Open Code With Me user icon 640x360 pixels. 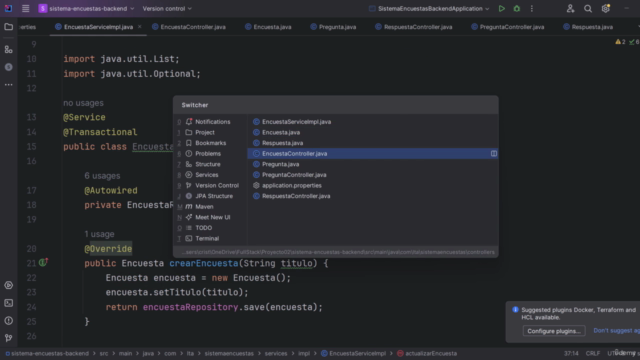click(x=570, y=9)
